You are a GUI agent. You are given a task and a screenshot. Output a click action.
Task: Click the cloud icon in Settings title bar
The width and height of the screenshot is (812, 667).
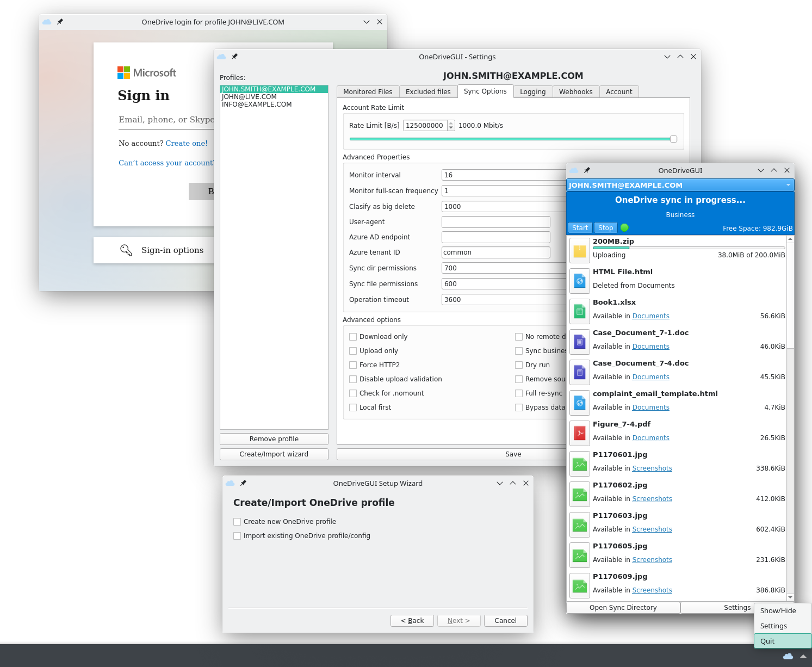(x=221, y=57)
